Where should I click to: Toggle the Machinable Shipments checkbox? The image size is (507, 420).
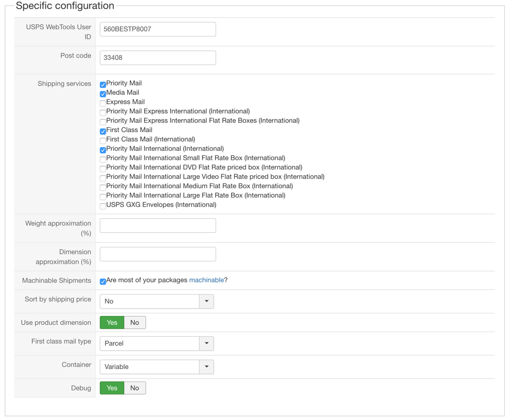103,281
